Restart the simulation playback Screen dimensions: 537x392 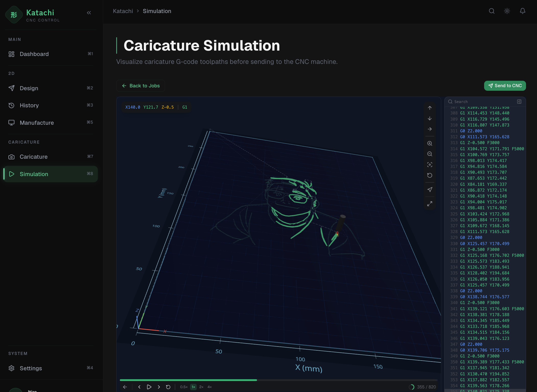coord(168,387)
